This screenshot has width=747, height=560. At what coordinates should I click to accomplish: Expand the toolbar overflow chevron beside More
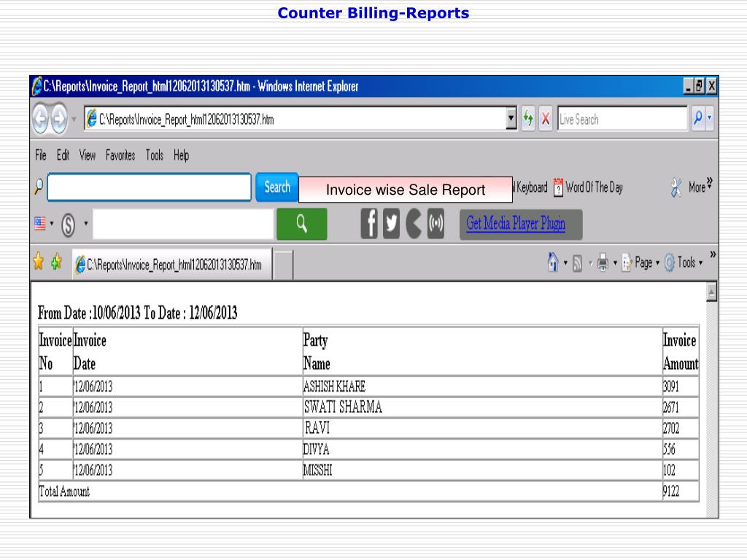tap(709, 183)
